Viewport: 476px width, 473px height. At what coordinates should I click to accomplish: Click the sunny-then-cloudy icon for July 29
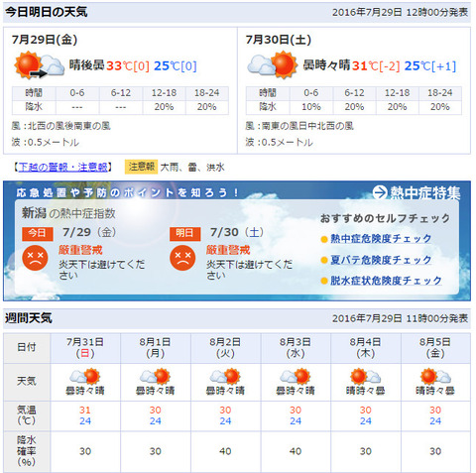(39, 65)
